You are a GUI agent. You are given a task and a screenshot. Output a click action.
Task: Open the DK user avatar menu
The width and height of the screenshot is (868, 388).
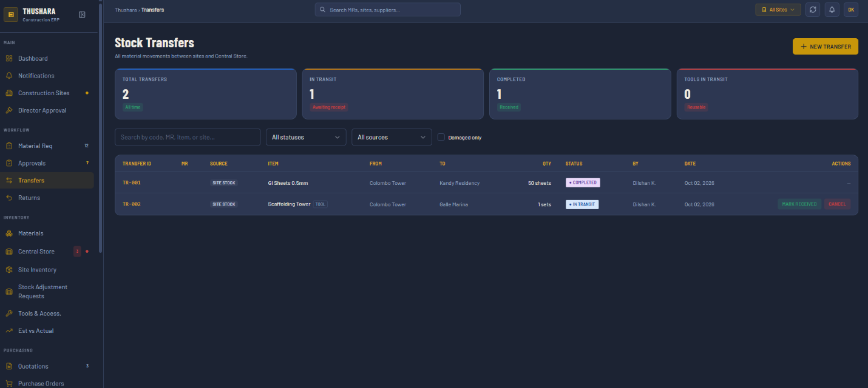point(851,10)
